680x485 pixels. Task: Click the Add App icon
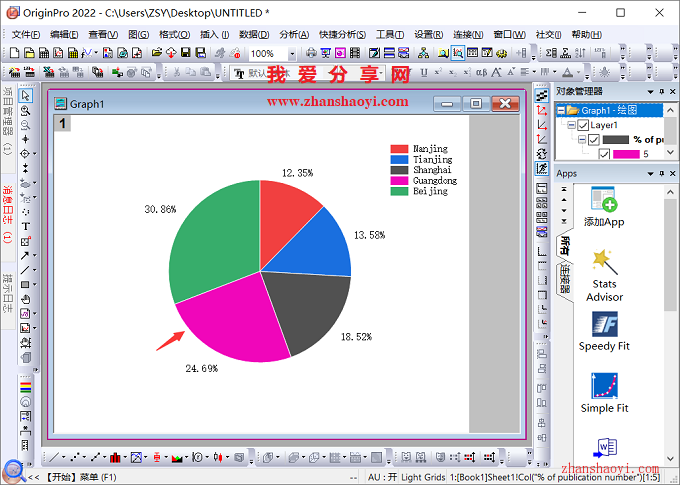[x=604, y=207]
